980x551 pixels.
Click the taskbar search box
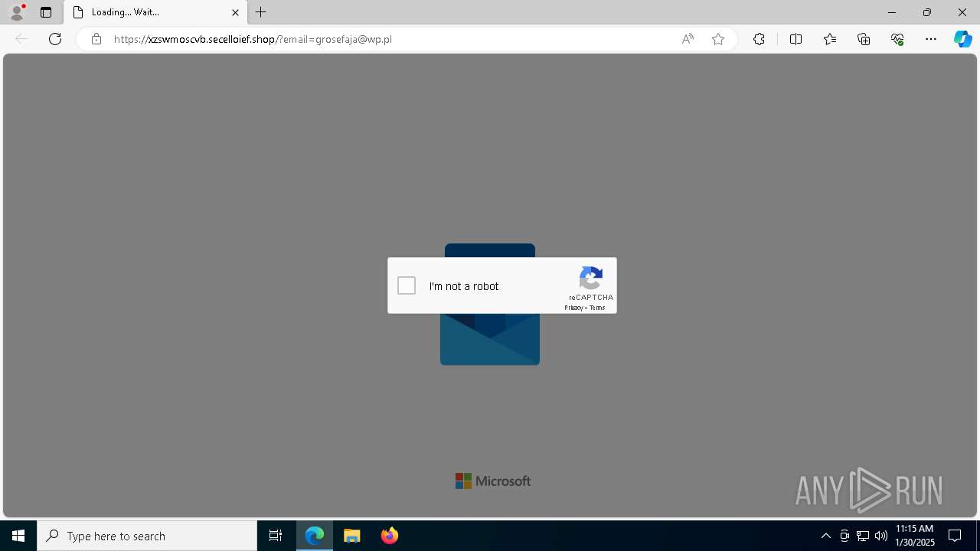click(147, 536)
